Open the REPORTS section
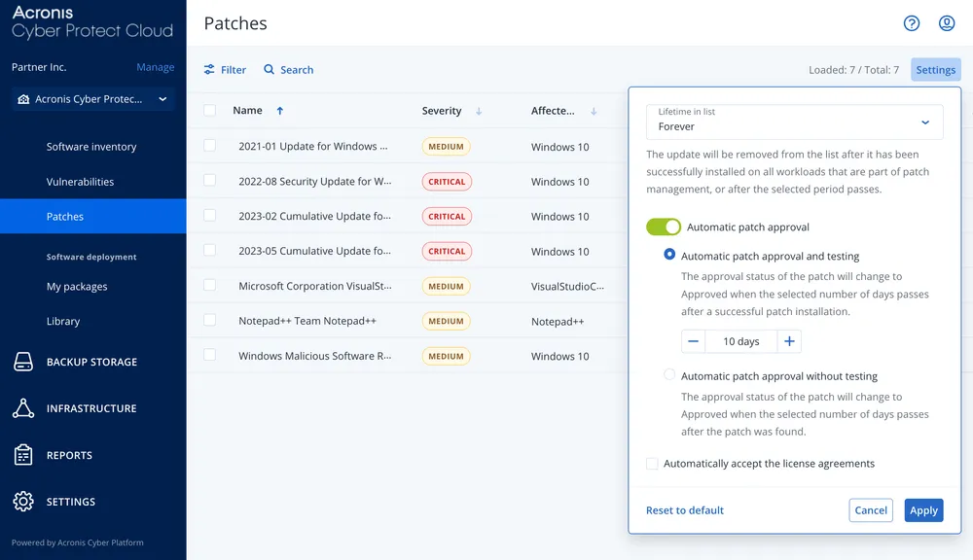This screenshot has width=973, height=560. (69, 455)
